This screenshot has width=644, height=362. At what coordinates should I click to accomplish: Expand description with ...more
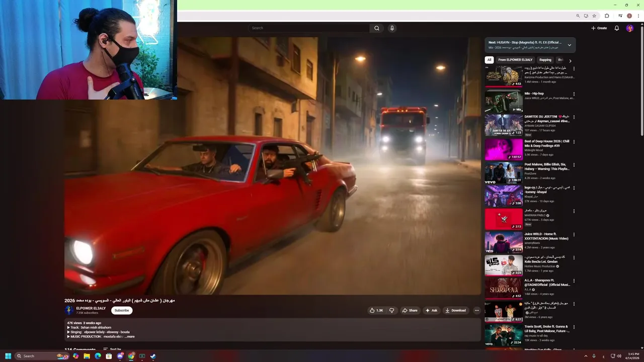click(130, 336)
